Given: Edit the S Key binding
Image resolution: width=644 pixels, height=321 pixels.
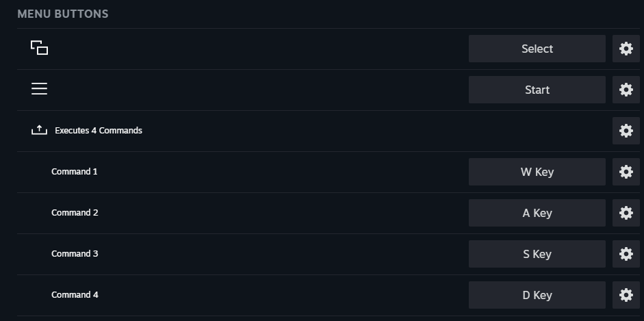Looking at the screenshot, I should (x=537, y=254).
